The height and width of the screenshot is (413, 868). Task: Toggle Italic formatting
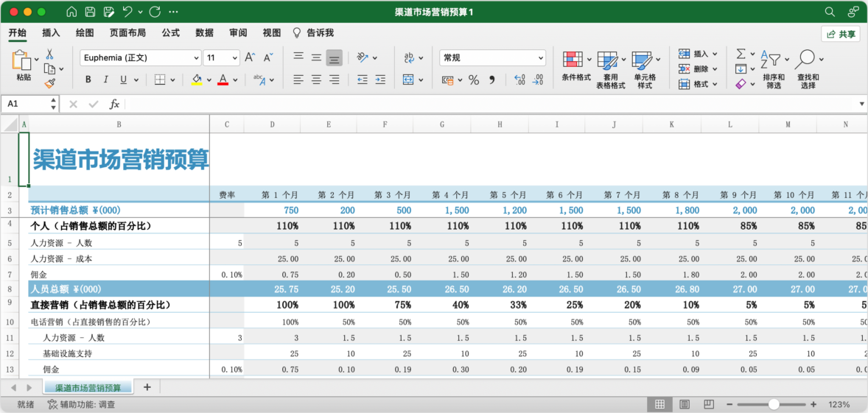[105, 80]
